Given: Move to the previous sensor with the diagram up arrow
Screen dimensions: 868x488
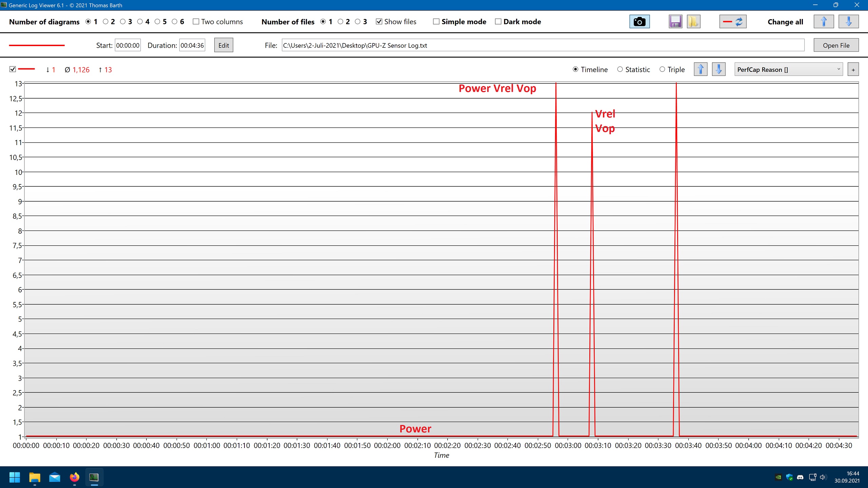Looking at the screenshot, I should (701, 69).
